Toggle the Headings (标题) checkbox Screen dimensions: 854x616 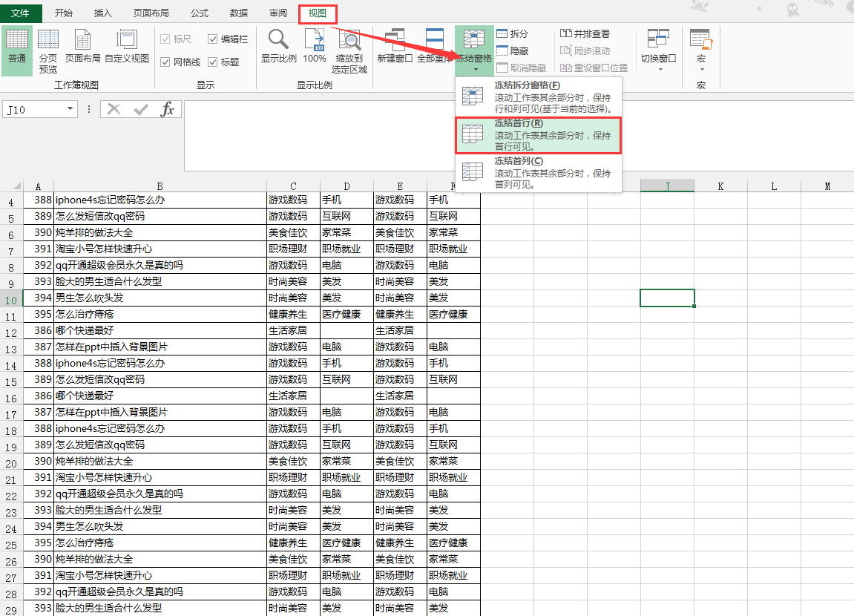coord(214,62)
